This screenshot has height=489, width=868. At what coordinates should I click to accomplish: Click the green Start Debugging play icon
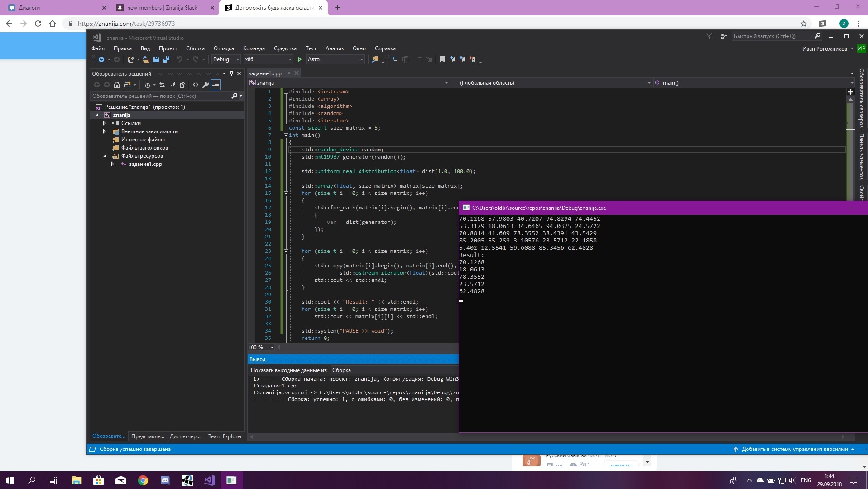(x=299, y=59)
